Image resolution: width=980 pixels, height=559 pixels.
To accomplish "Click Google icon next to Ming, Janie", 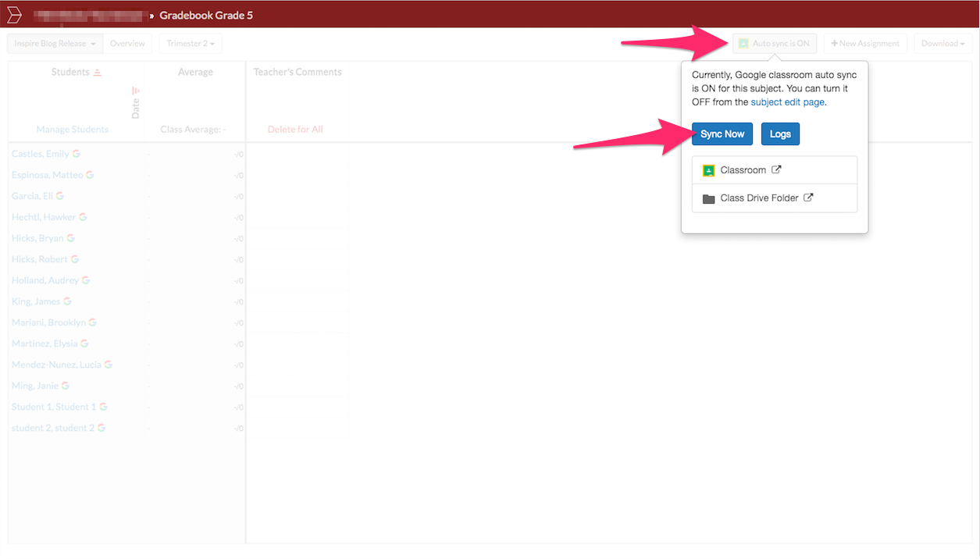I will pyautogui.click(x=66, y=386).
